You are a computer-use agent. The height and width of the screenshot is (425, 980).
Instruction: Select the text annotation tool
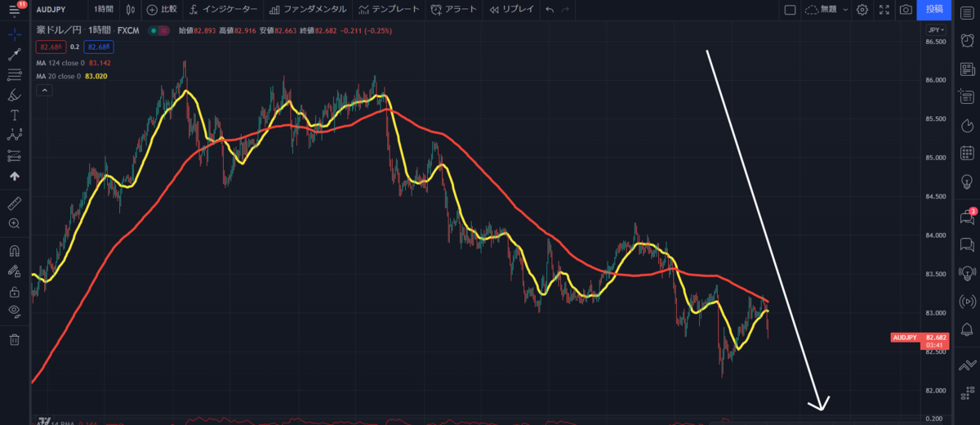click(14, 115)
